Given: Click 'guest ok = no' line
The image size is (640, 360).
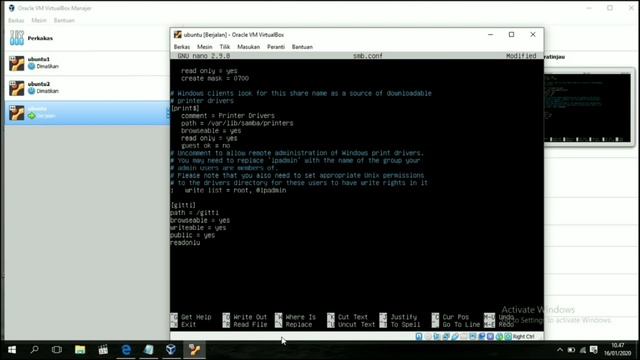Looking at the screenshot, I should (x=206, y=146).
